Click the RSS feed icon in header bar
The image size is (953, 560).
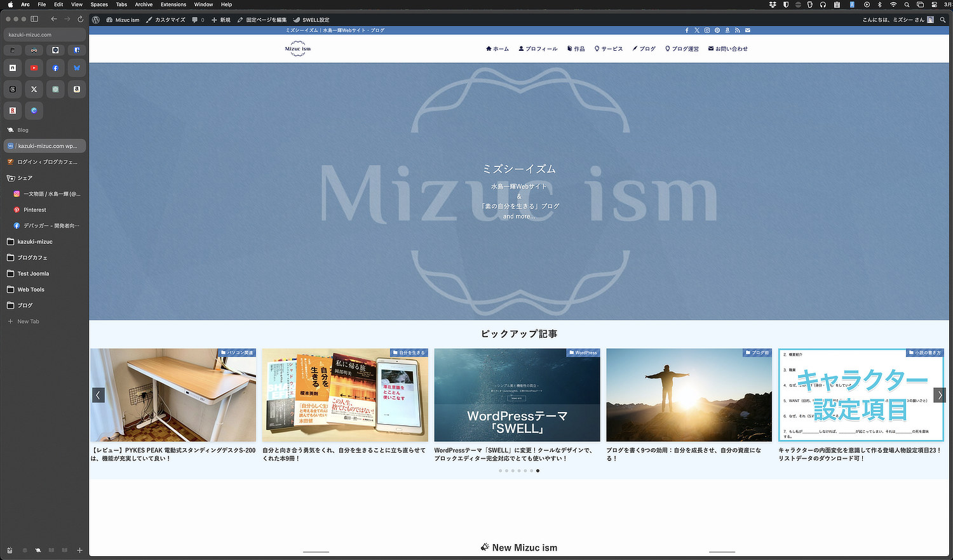[738, 30]
